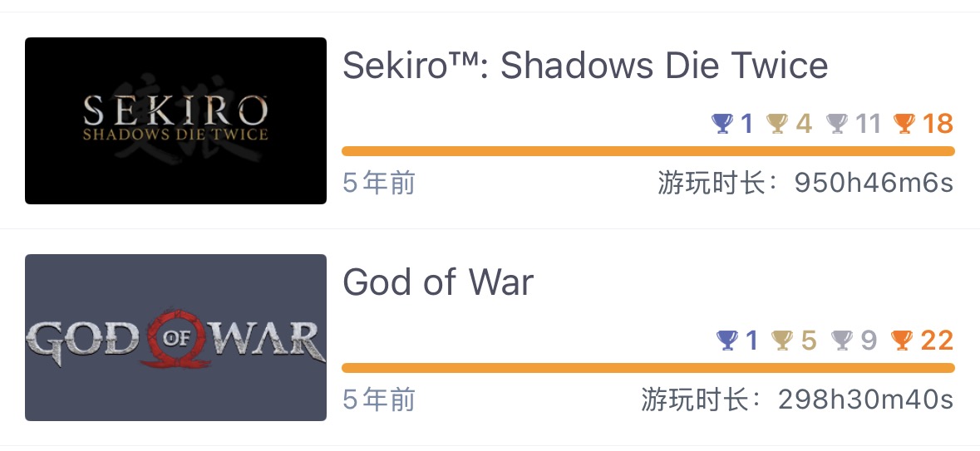Click Sekiro platinum trophy icon
980x451 pixels.
click(x=722, y=125)
